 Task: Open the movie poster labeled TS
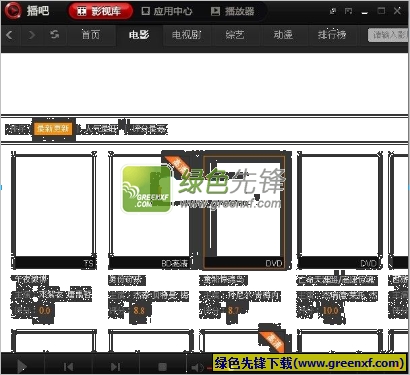[54, 210]
